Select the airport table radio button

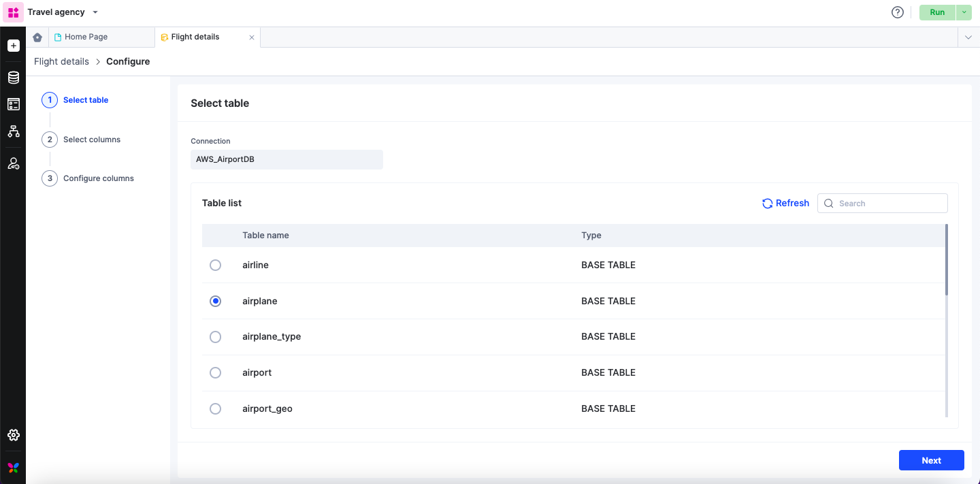click(x=215, y=372)
